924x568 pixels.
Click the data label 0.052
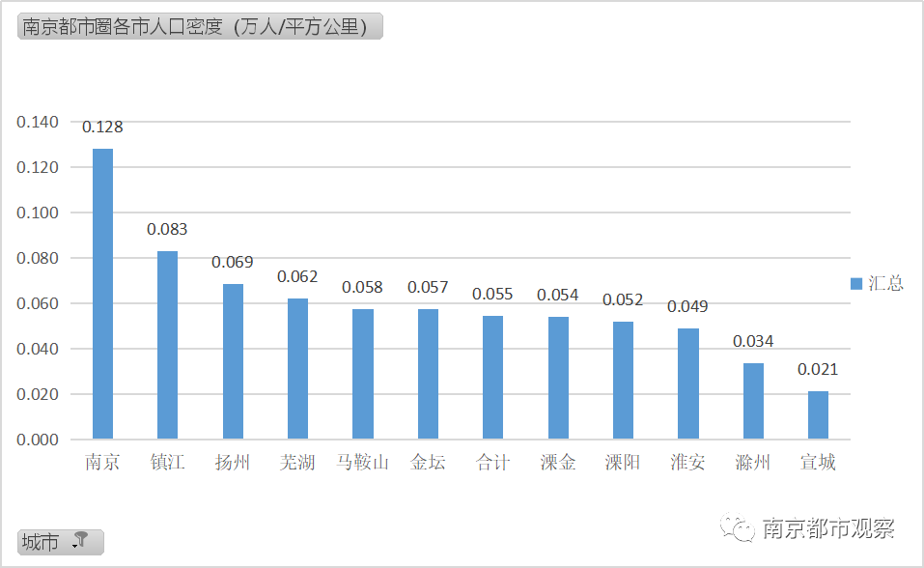coord(623,299)
